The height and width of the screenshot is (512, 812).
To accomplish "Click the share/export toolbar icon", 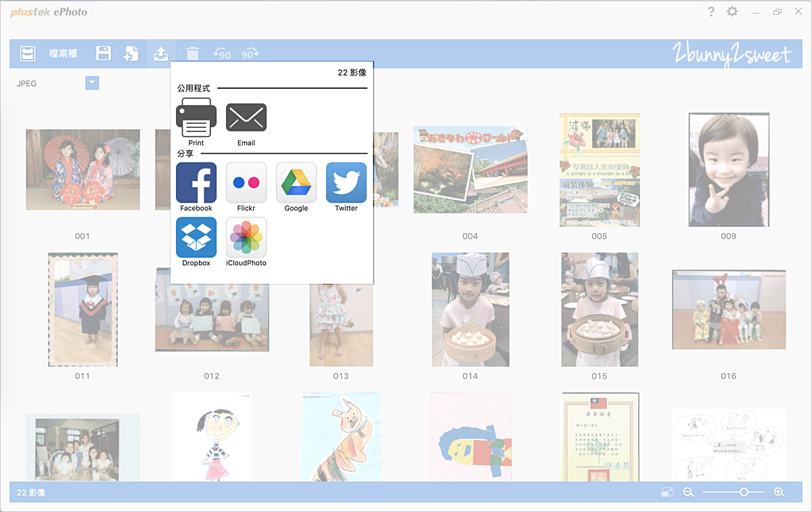I will [160, 54].
